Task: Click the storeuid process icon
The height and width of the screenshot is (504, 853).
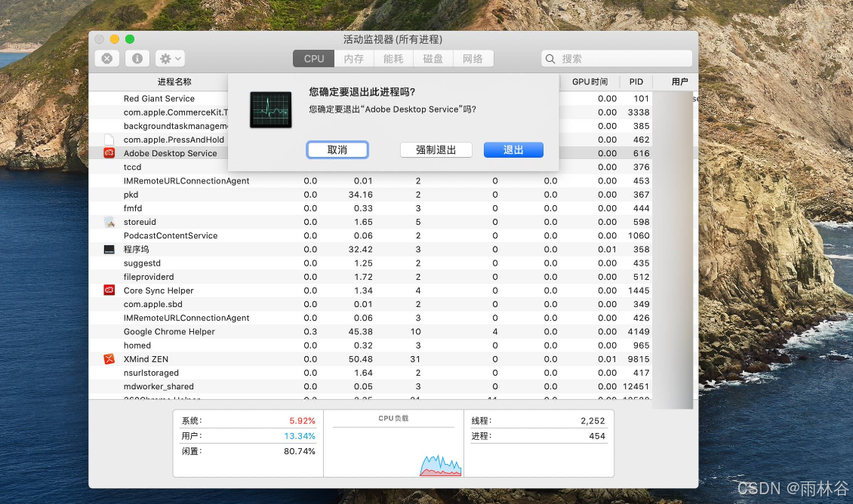Action: tap(109, 222)
